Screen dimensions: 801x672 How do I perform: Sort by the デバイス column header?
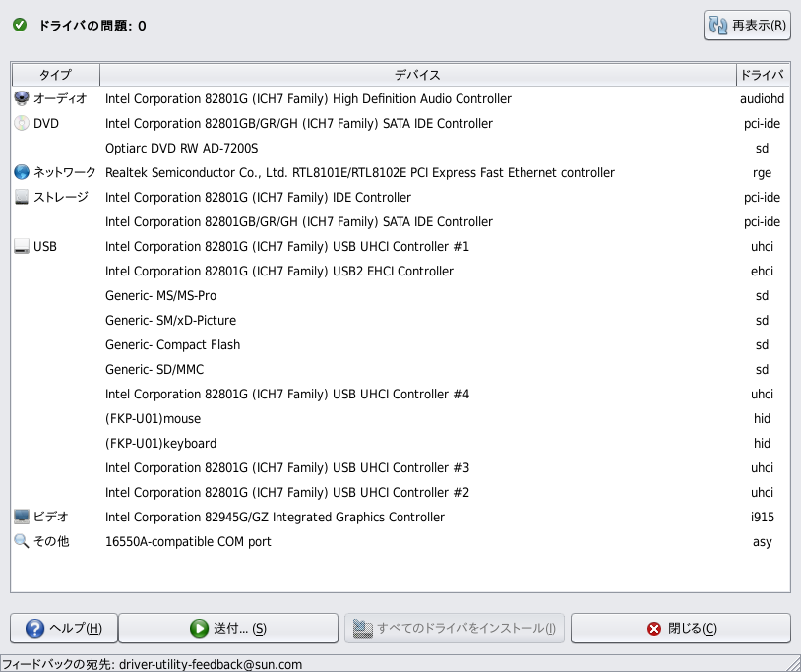417,75
